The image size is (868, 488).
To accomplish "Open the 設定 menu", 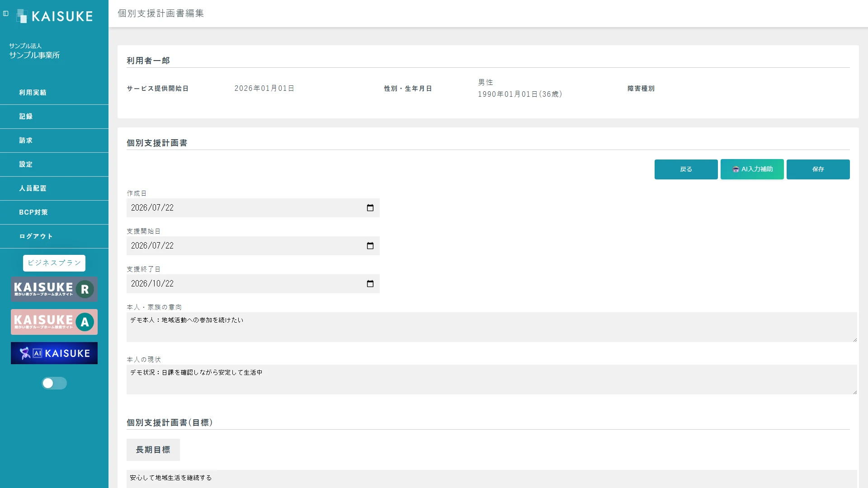I will 54,164.
